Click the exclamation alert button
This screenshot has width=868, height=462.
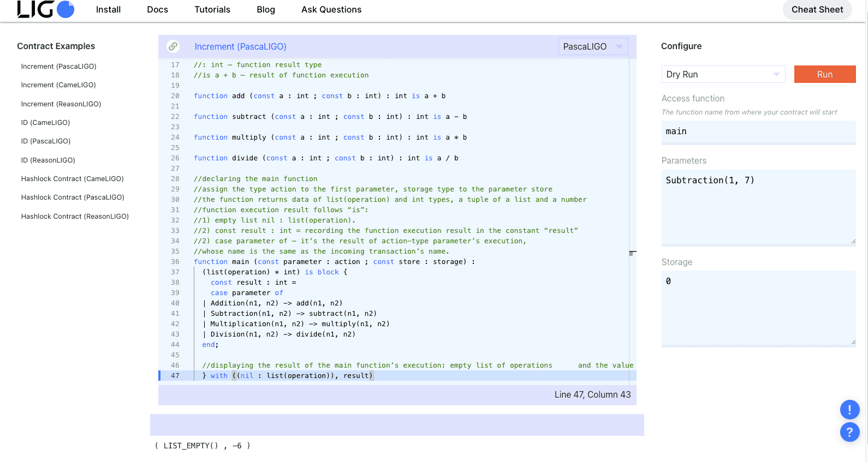pos(849,410)
